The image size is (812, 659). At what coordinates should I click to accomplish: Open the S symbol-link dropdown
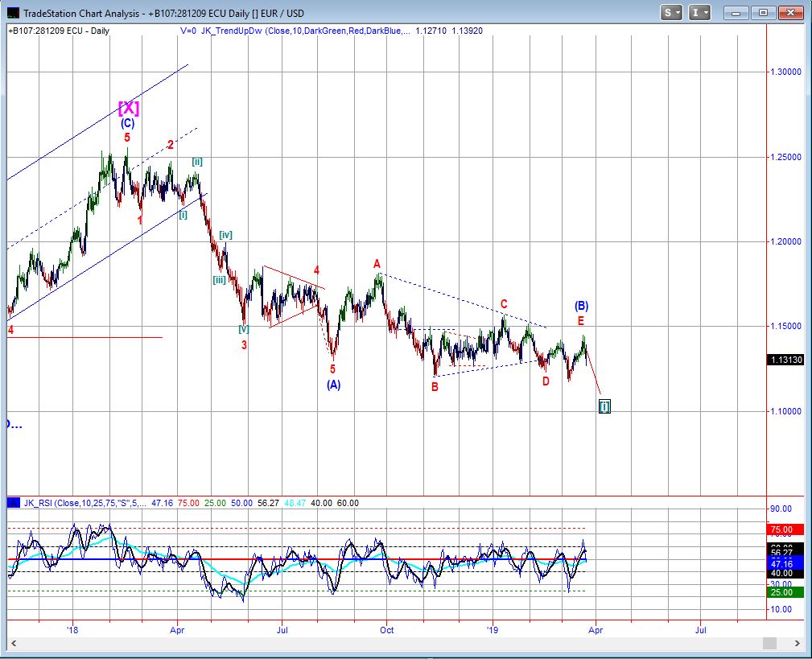click(x=672, y=13)
